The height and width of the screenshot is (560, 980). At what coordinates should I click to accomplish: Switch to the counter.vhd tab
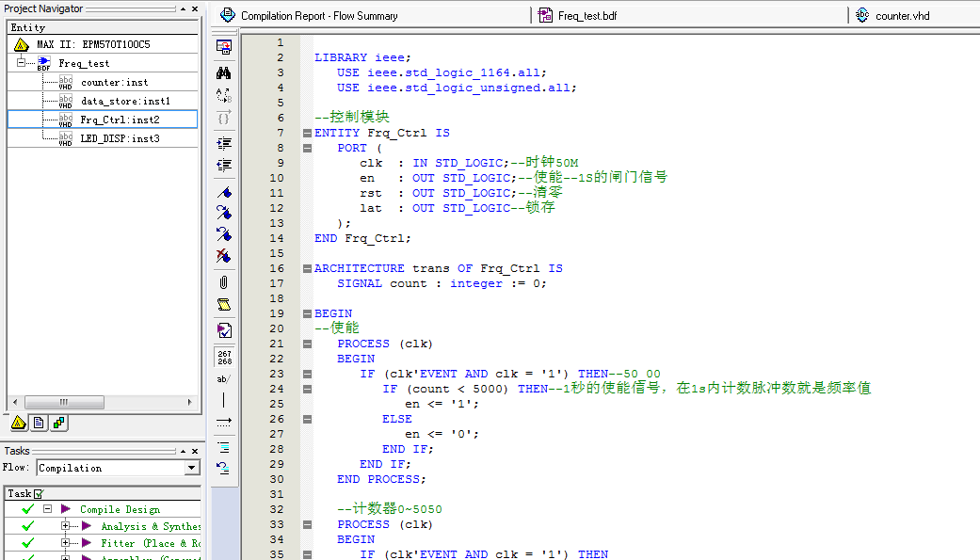tap(901, 16)
